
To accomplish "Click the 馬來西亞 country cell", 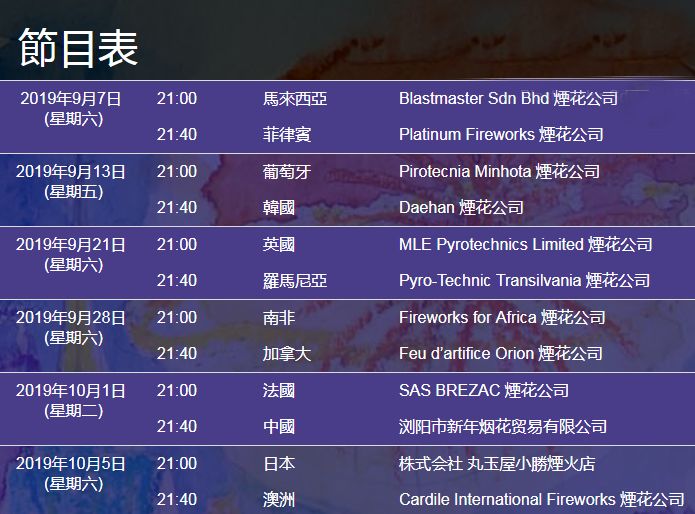I will 295,98.
